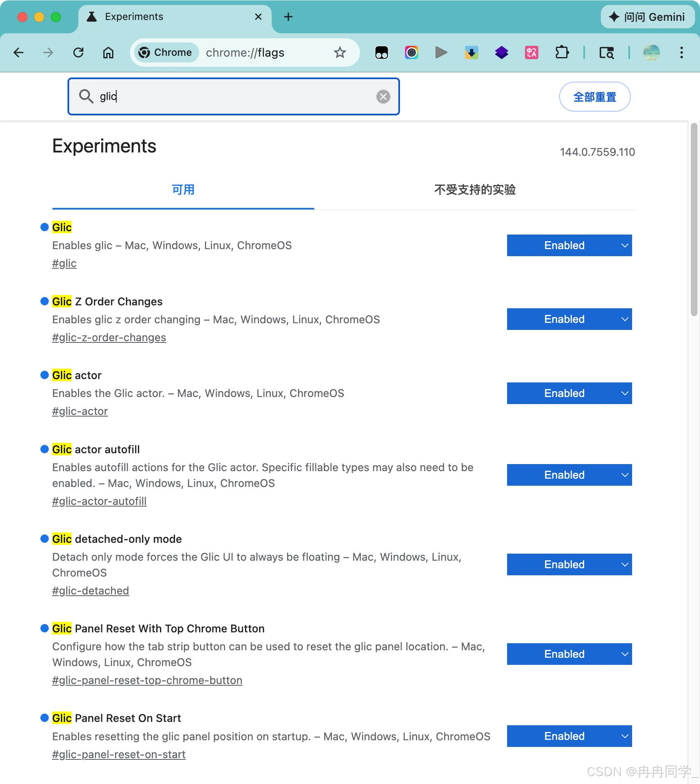Open the purple diamond extension icon
Screen dimensions: 700x784
click(502, 52)
